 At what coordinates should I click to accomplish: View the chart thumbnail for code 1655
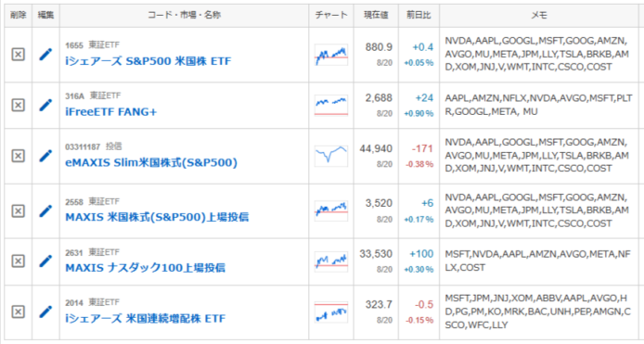point(331,55)
